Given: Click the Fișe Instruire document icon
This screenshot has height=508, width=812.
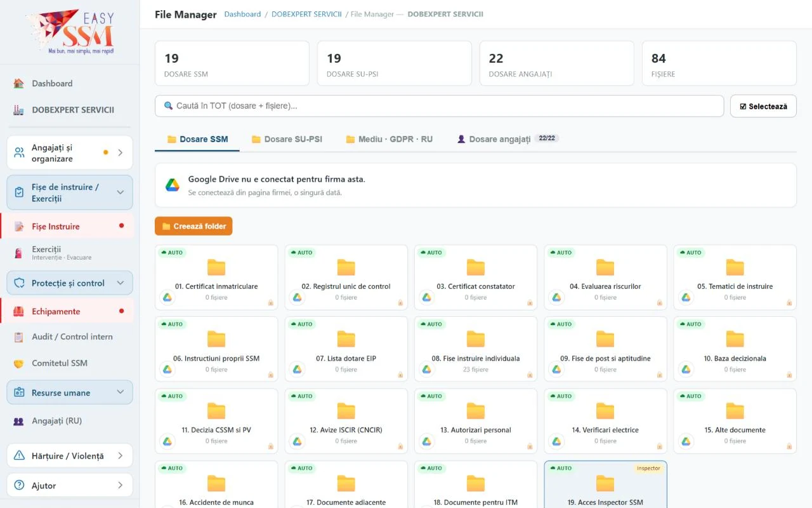Looking at the screenshot, I should pos(19,227).
